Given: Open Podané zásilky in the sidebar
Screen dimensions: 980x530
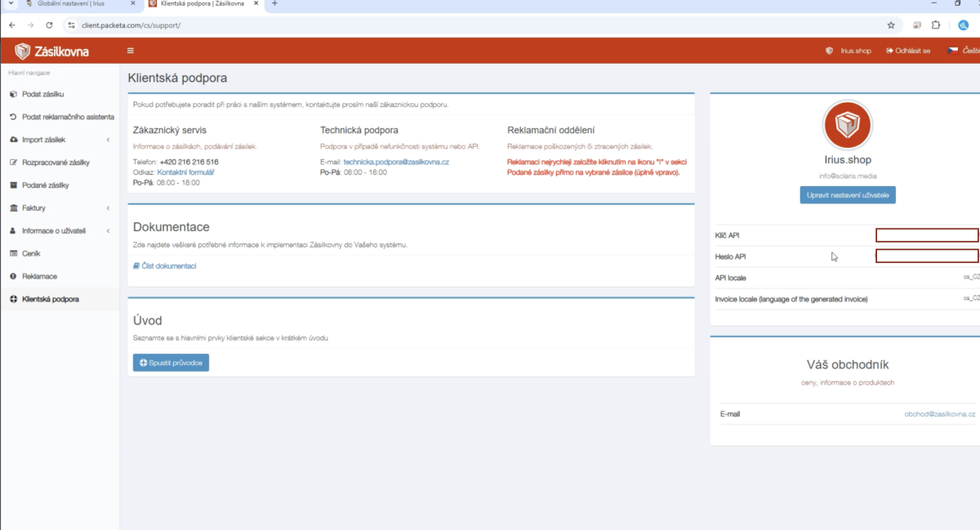Looking at the screenshot, I should coord(46,185).
